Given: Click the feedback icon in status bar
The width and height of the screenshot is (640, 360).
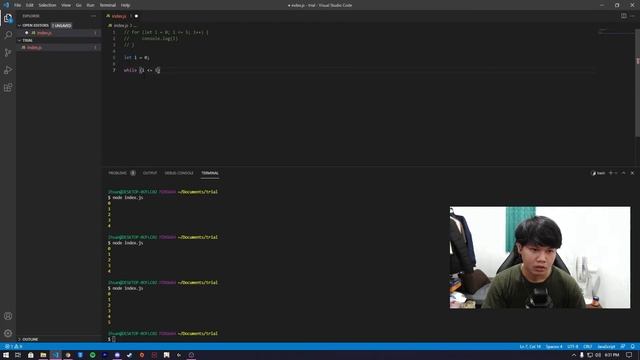Looking at the screenshot, I should (623, 347).
